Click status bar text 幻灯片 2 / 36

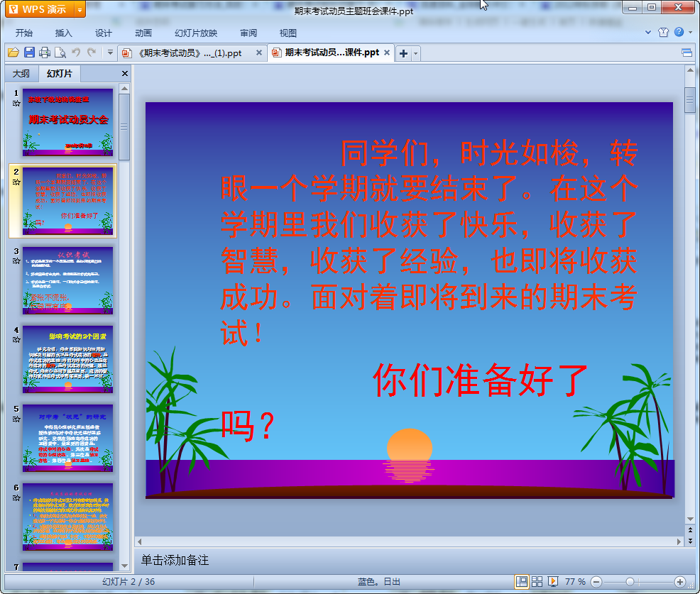pyautogui.click(x=128, y=581)
